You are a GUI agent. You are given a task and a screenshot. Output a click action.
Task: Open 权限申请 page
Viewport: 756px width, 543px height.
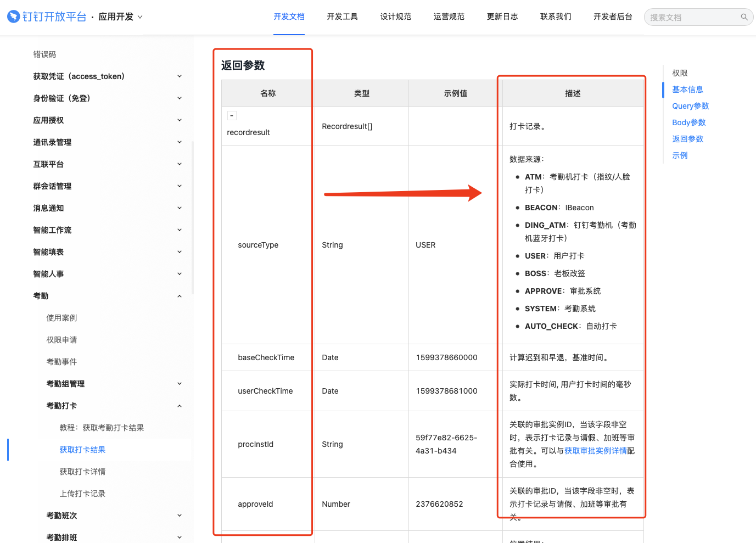point(61,340)
